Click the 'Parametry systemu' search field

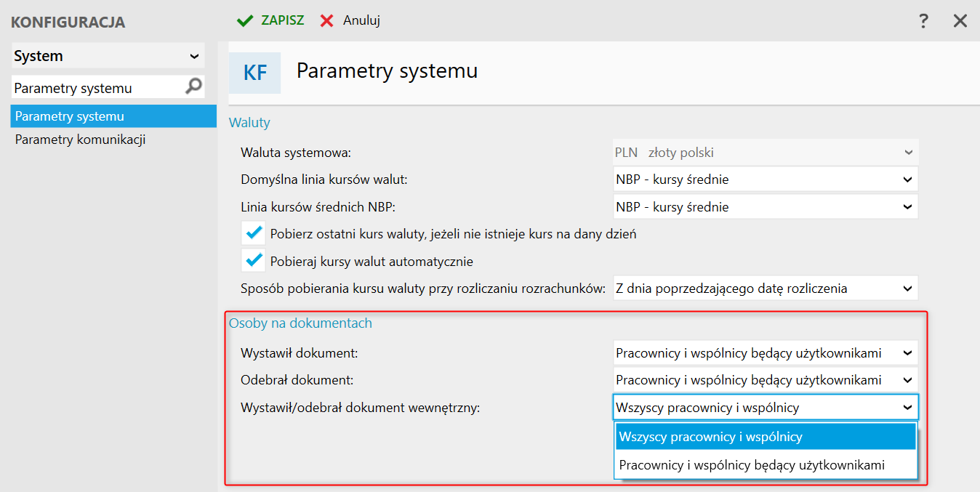[95, 88]
